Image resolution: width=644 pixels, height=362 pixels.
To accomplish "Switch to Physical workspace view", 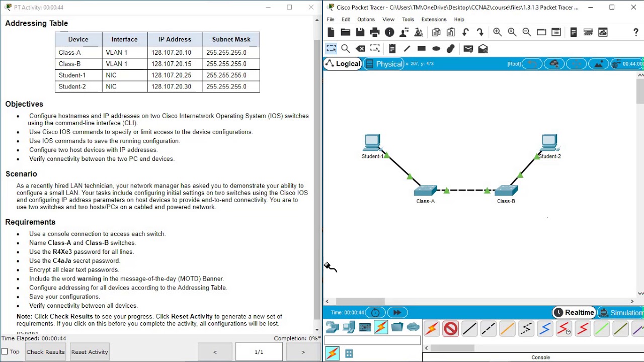I will point(384,64).
